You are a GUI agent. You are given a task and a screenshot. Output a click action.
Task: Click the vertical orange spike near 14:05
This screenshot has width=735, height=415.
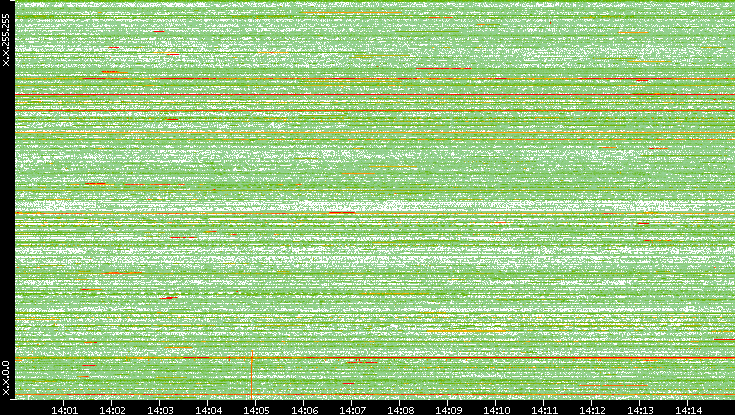click(x=252, y=374)
